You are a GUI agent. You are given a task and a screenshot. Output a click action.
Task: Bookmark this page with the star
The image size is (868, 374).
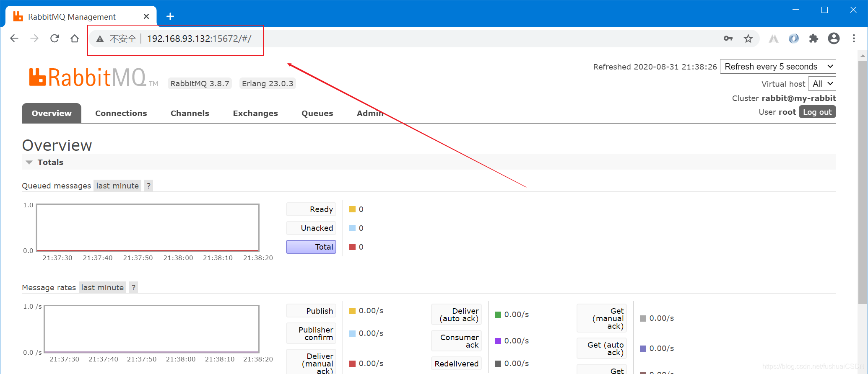pyautogui.click(x=748, y=39)
